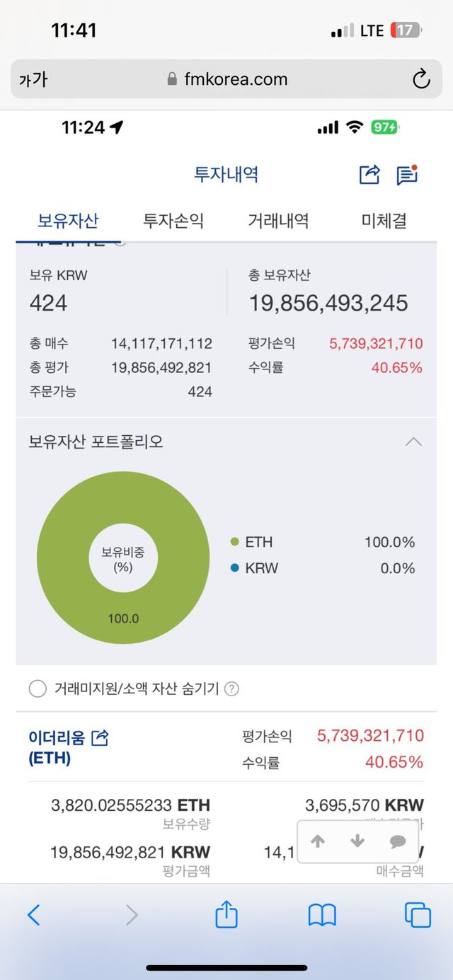Collapse the 보유자산 포트폴리오 section
Screen dimensions: 453x980
pos(413,442)
